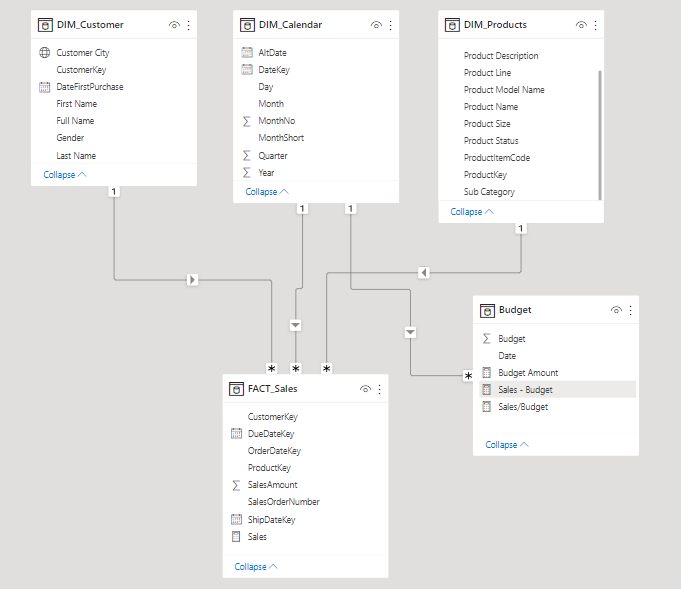Click the DIM_Products field list scrollbar
This screenshot has width=681, height=589.
point(600,130)
